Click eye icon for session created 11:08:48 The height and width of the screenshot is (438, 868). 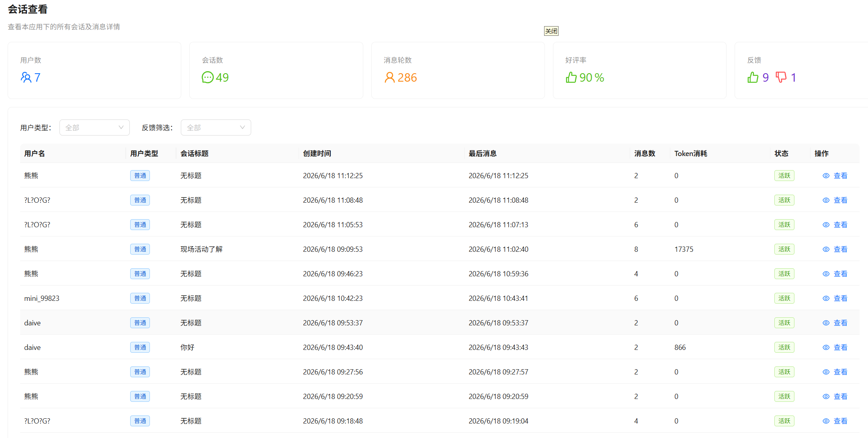(826, 200)
